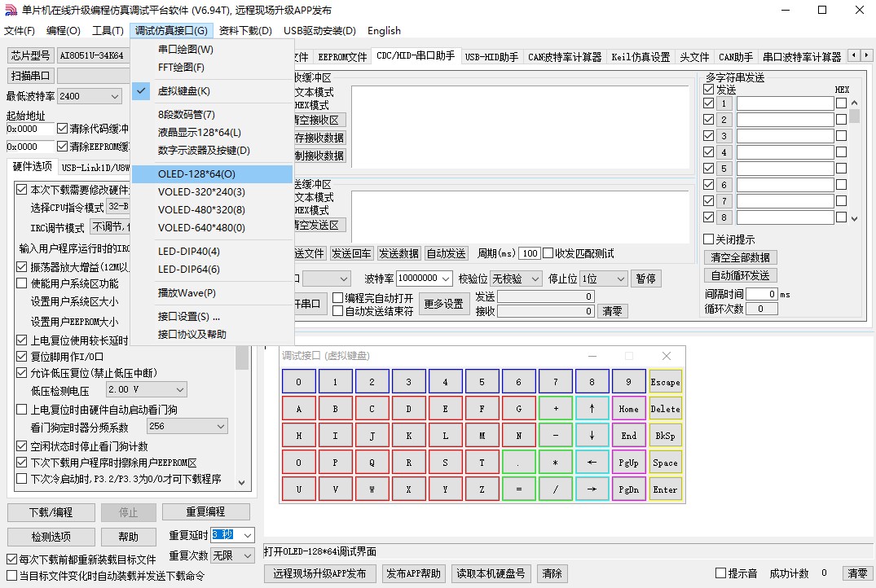Click the plus key on virtual keyboard
The image size is (876, 588).
pos(555,409)
